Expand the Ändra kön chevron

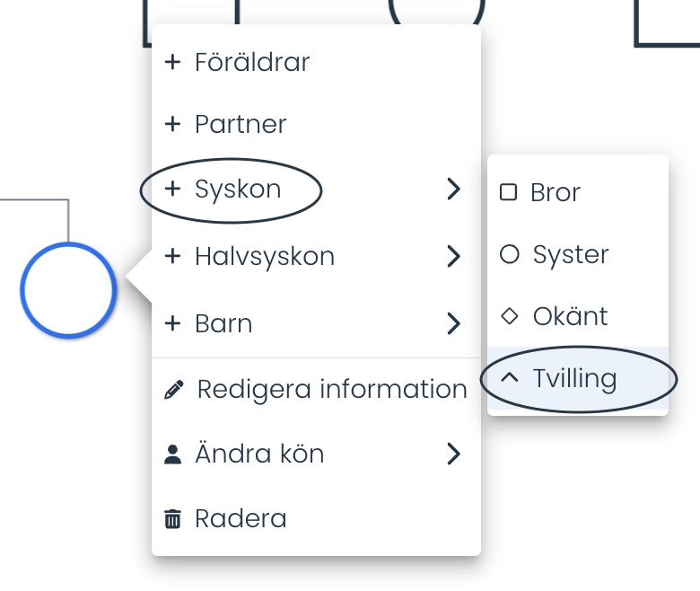click(453, 454)
